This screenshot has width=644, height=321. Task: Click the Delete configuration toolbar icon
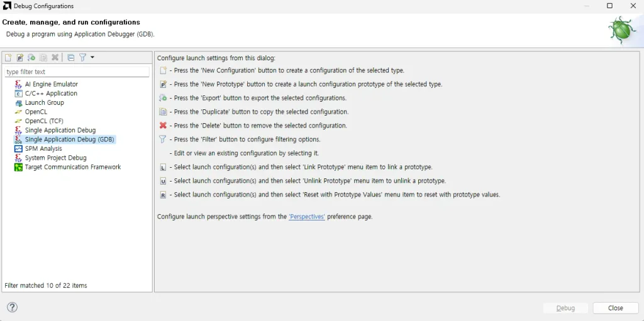55,58
